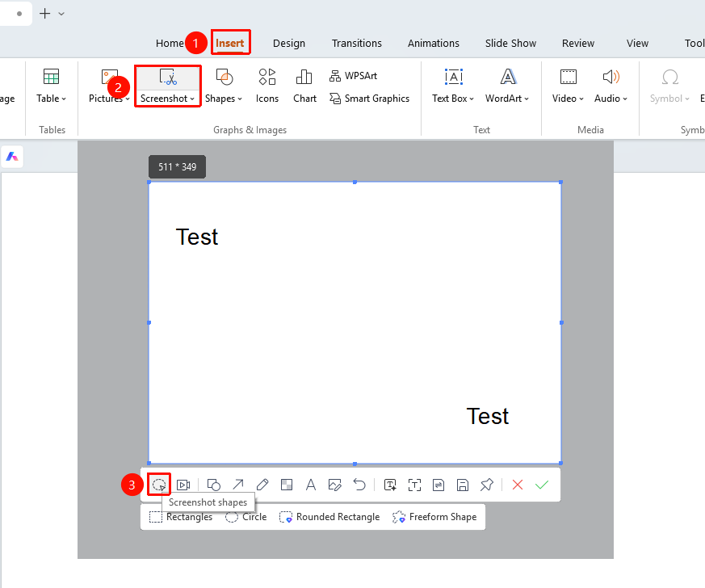
Task: Undo the last annotation
Action: click(x=359, y=485)
